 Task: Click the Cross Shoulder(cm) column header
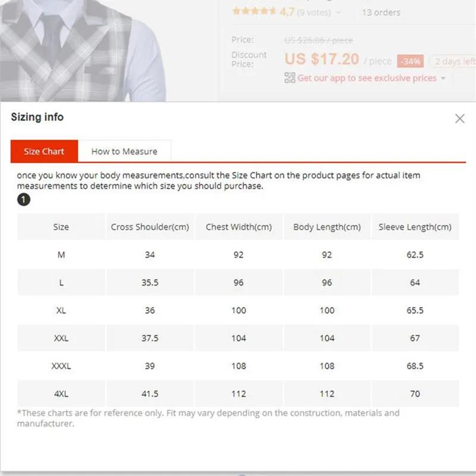point(150,227)
